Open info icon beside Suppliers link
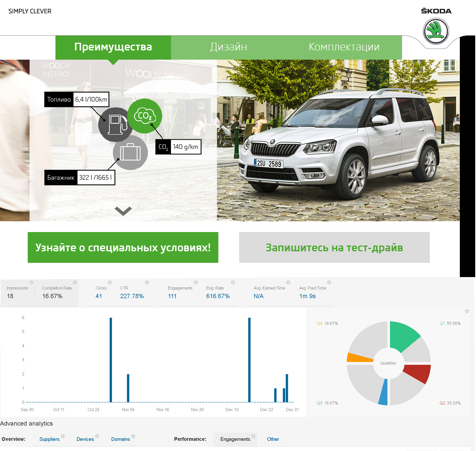The image size is (476, 451). [63, 436]
